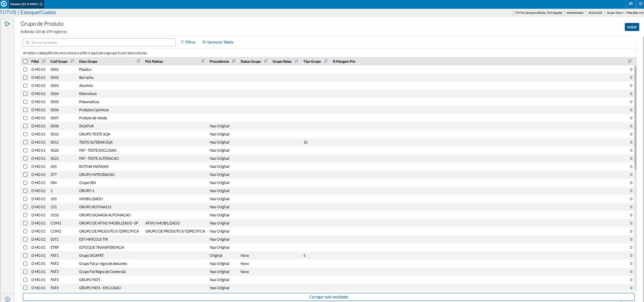Image resolution: width=644 pixels, height=302 pixels.
Task: Click the Grupo Totvs 1 filial label
Action: [x=625, y=13]
